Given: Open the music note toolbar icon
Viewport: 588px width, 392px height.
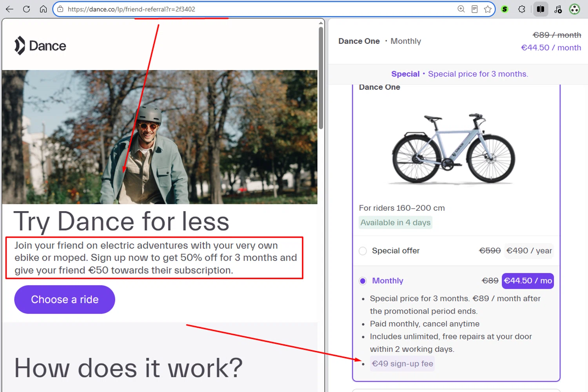Looking at the screenshot, I should click(558, 9).
